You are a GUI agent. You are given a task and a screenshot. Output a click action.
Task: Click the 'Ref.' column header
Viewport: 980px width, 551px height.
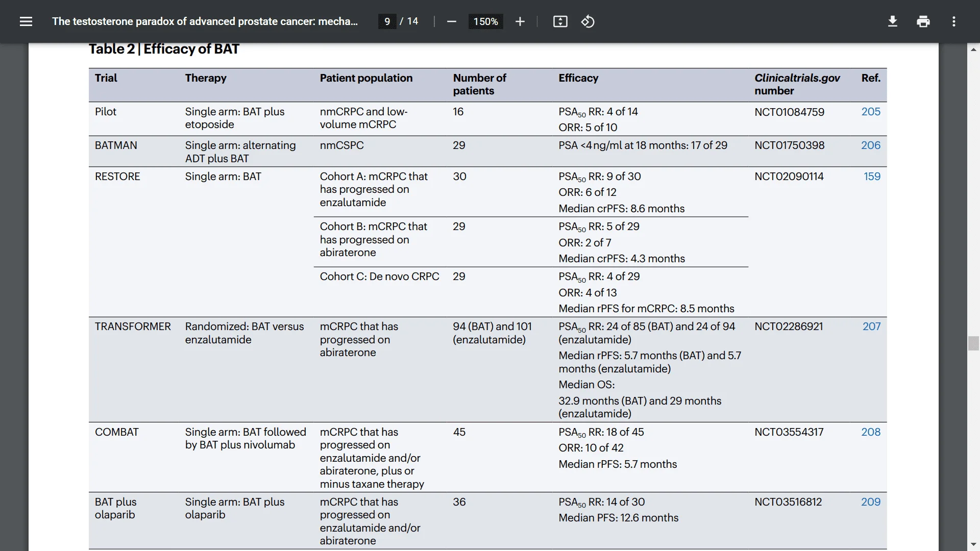pos(871,78)
